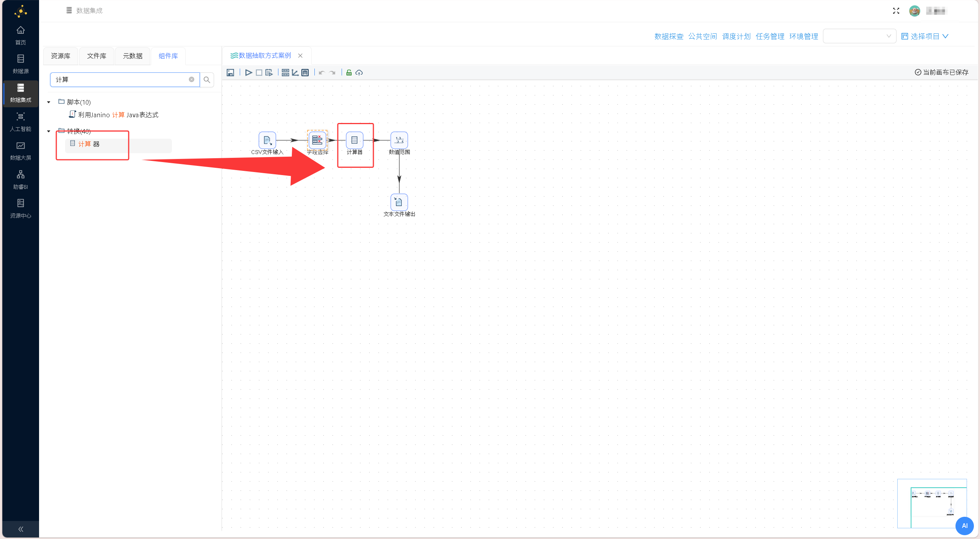Select the CSV文件输入 node on canvas
The height and width of the screenshot is (539, 980).
[267, 140]
